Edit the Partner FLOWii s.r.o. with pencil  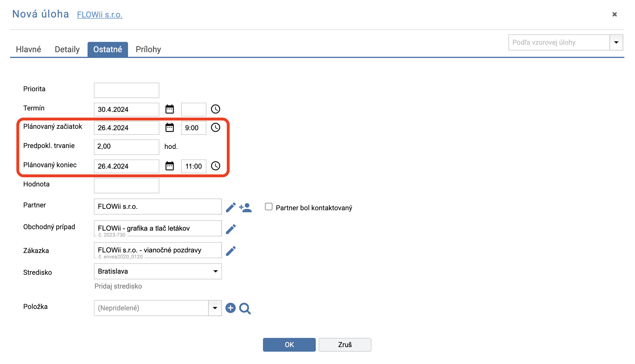click(231, 207)
